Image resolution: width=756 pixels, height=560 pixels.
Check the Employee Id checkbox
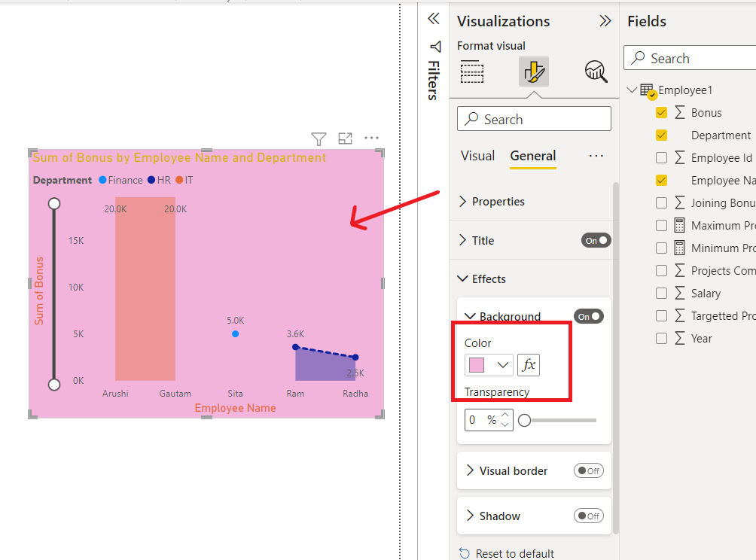click(x=661, y=157)
